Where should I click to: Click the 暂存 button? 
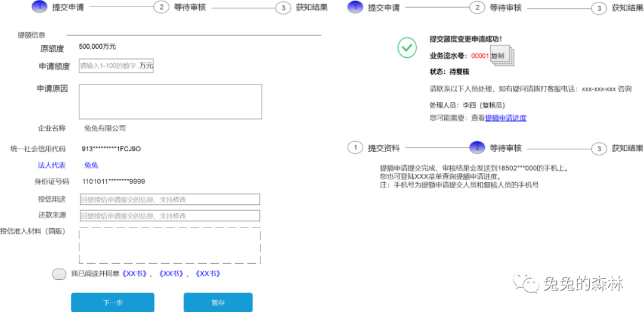[218, 302]
